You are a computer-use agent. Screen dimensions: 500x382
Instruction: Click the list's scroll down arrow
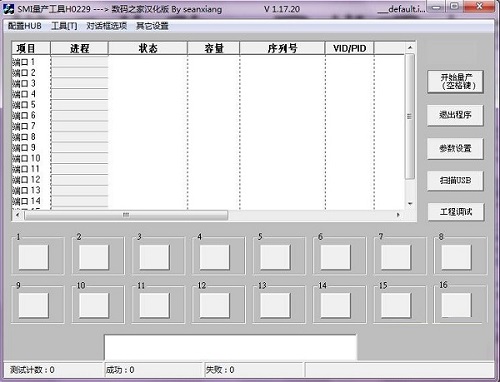410,204
